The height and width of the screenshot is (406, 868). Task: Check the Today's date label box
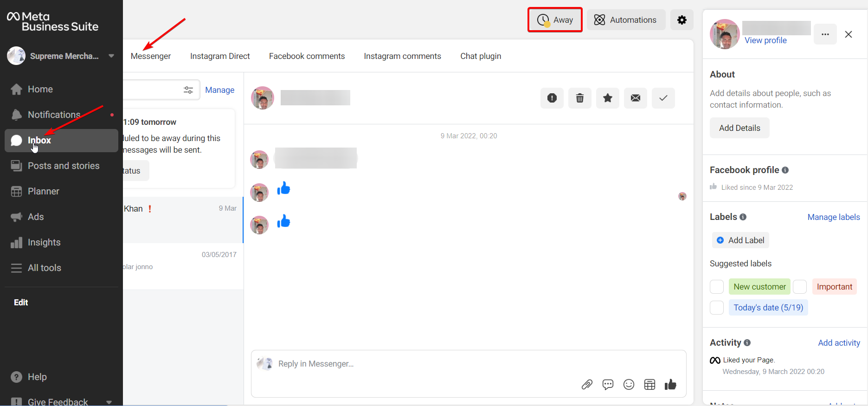click(x=717, y=308)
